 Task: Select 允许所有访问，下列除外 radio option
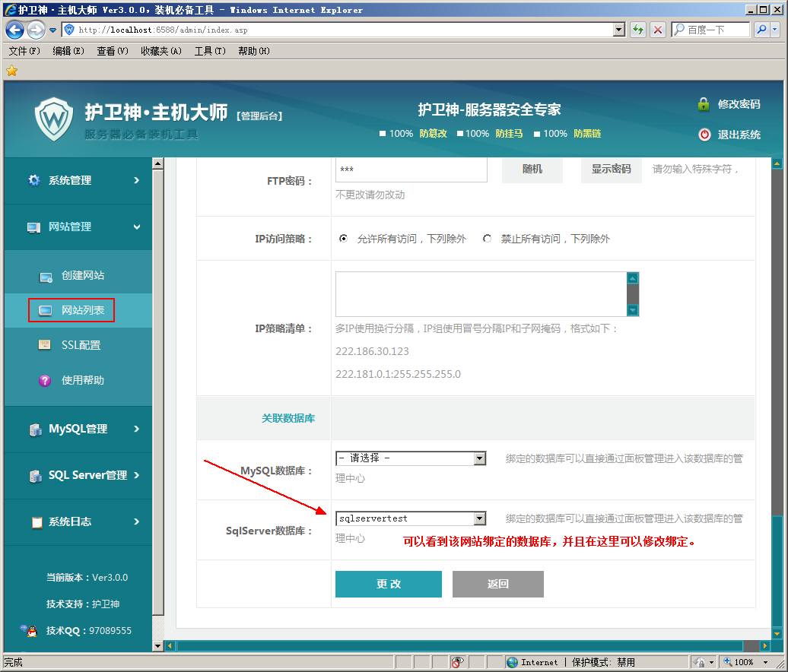pos(344,238)
